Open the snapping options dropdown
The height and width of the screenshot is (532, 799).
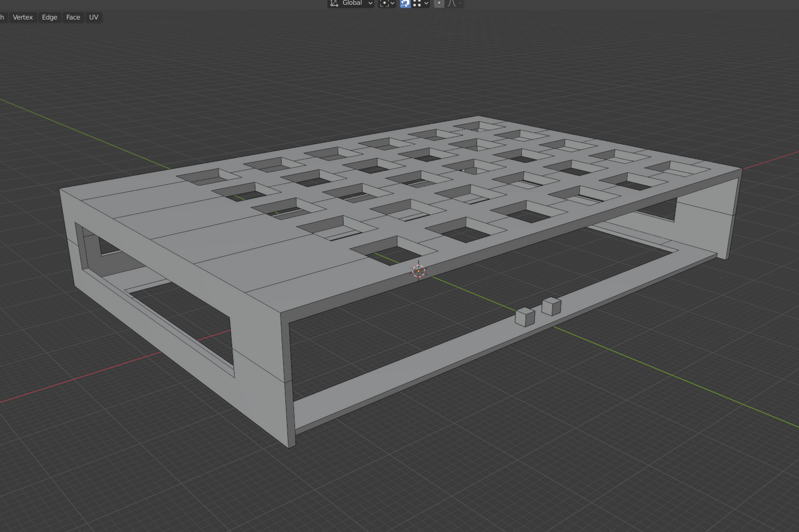point(421,3)
